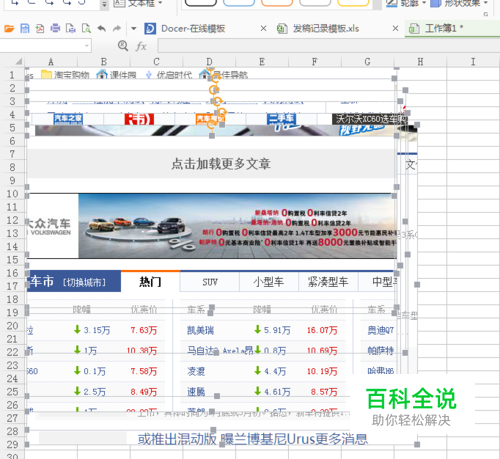Click the 马自达 Axela link
This screenshot has height=459, width=500.
(x=219, y=351)
